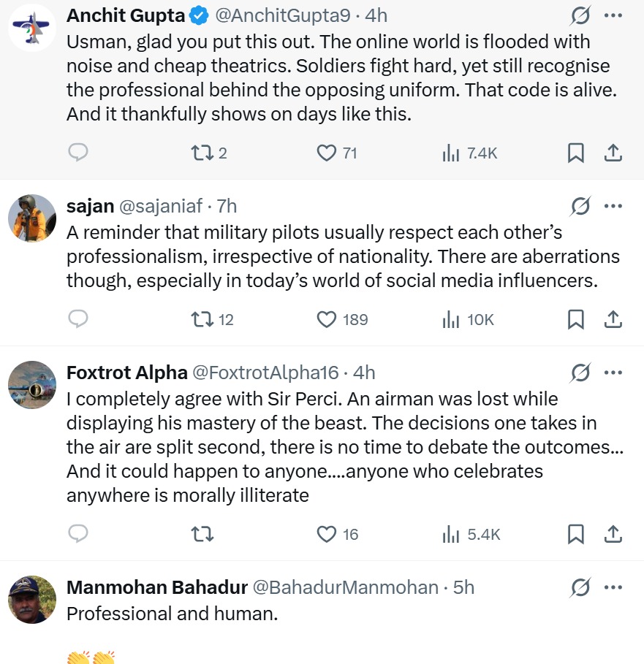Viewport: 644px width, 664px height.
Task: Repost Anchit Gupta's post
Action: (x=200, y=153)
